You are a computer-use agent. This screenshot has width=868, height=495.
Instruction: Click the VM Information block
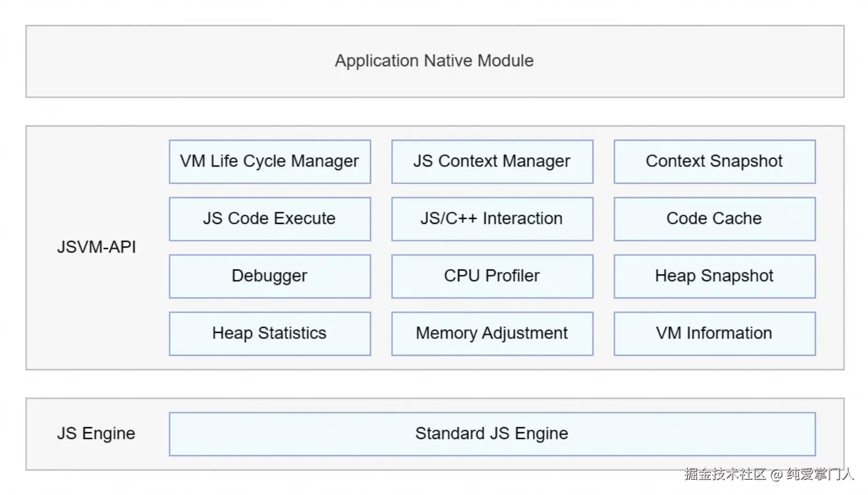[714, 333]
